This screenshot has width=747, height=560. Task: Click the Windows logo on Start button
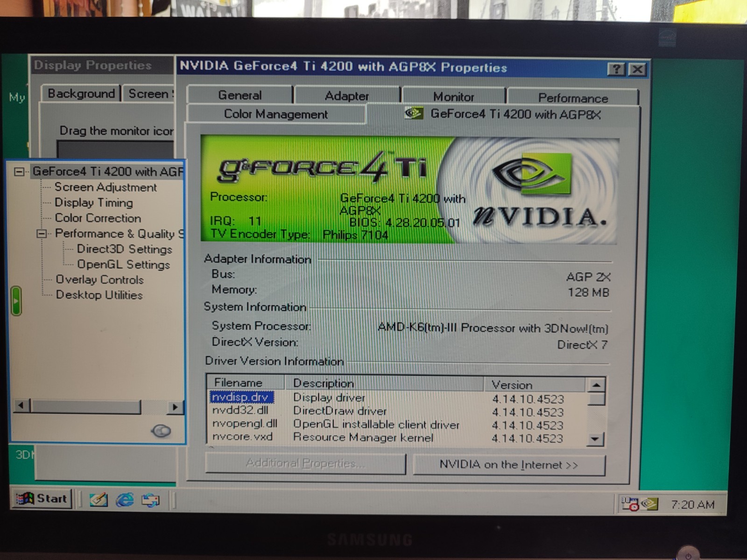[x=24, y=498]
